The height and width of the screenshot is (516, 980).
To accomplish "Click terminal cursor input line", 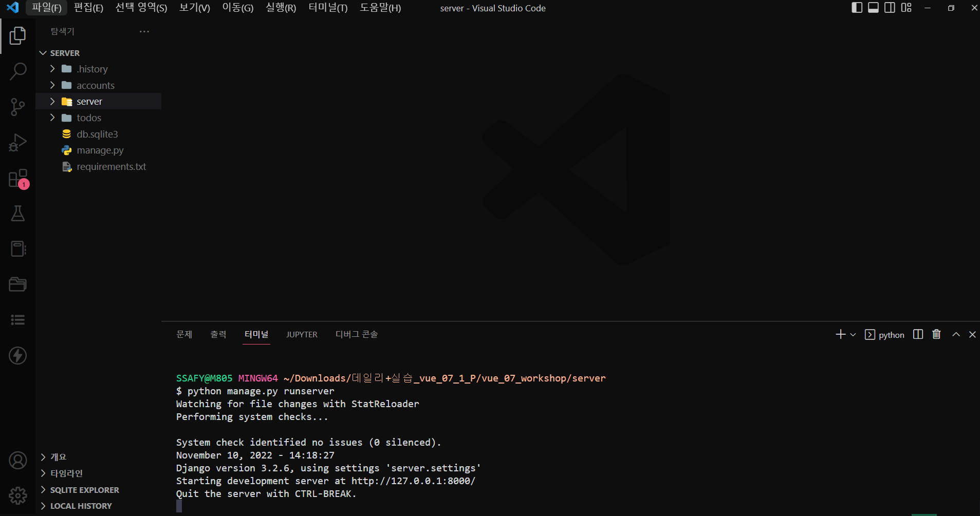I will 179,506.
